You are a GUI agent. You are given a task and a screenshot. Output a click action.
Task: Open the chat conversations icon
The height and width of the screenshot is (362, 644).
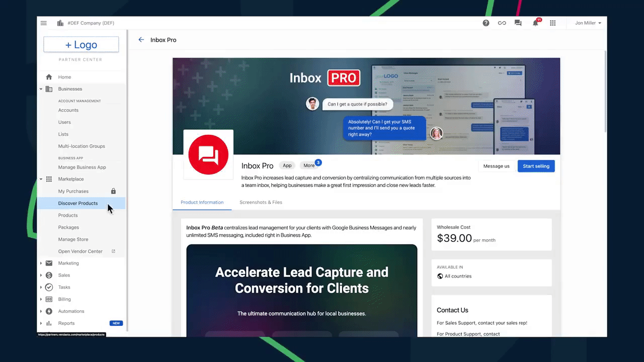518,23
